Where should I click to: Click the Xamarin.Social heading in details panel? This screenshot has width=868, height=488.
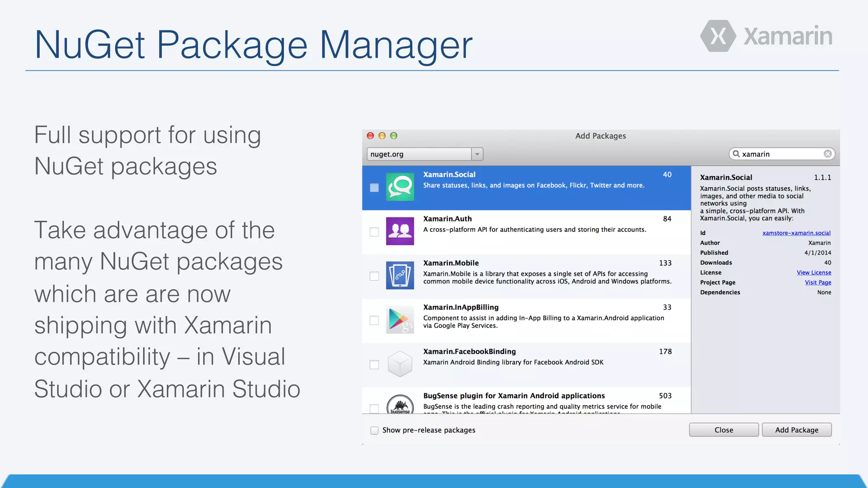tap(726, 177)
